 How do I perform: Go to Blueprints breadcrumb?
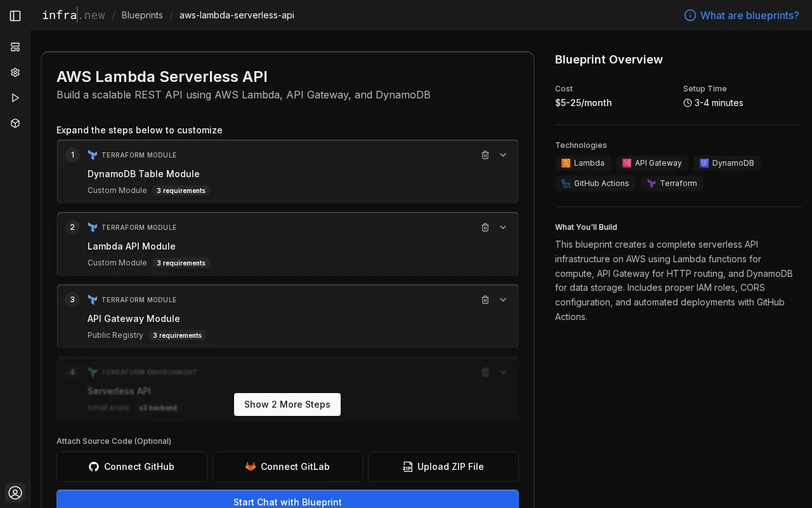pos(142,15)
